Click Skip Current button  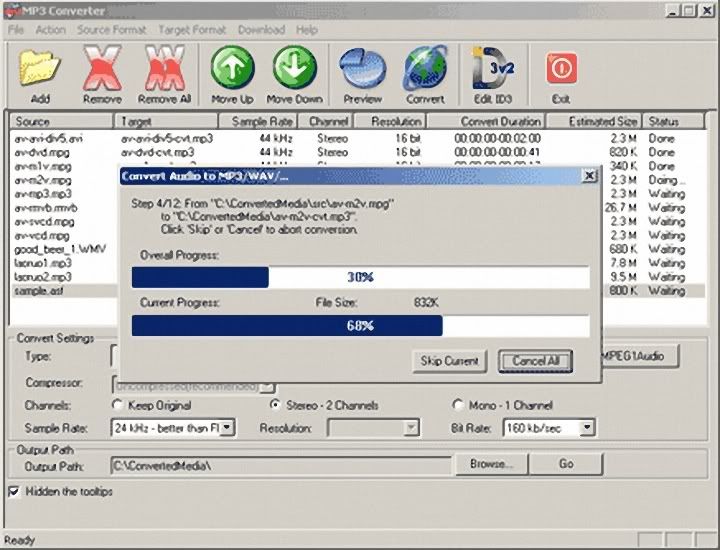click(450, 361)
